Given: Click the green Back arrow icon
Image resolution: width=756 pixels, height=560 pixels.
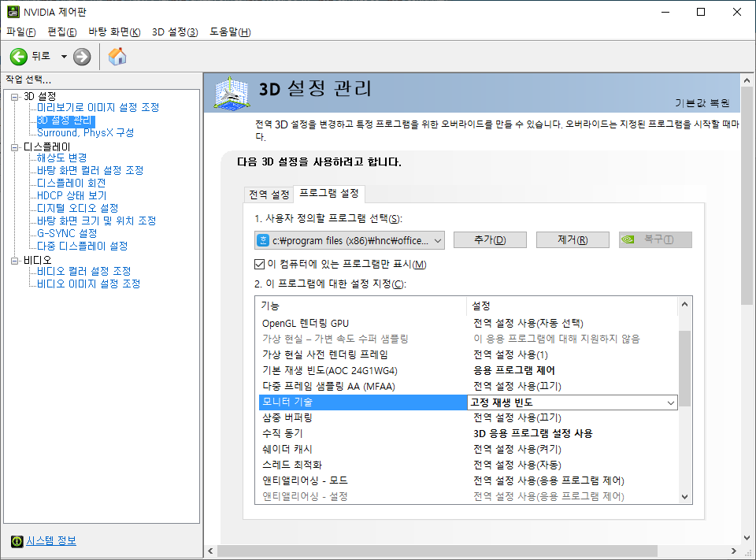Looking at the screenshot, I should tap(19, 57).
